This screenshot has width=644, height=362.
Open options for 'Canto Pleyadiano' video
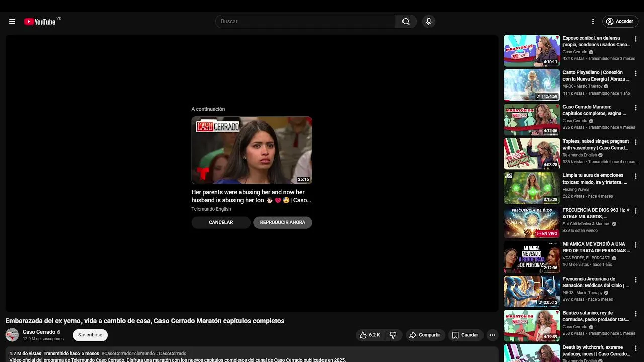coord(635,73)
